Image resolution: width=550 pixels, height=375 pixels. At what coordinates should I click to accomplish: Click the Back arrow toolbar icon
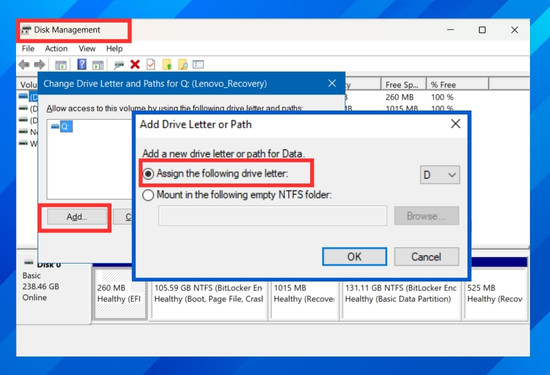click(24, 65)
